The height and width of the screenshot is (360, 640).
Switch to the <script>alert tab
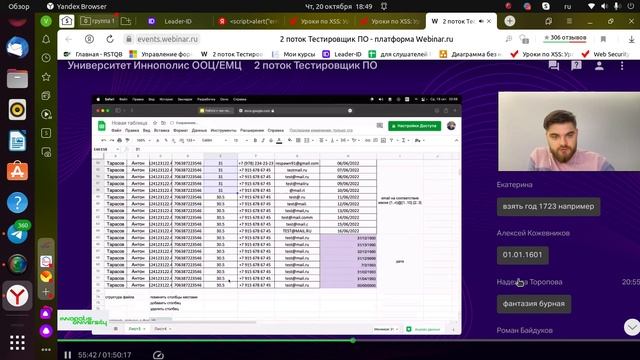(250, 21)
